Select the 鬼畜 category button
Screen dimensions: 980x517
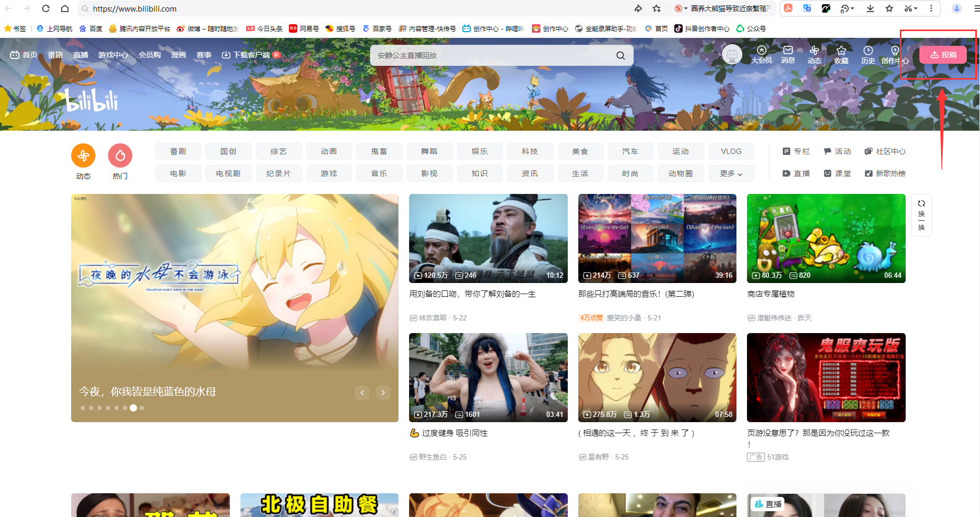379,151
